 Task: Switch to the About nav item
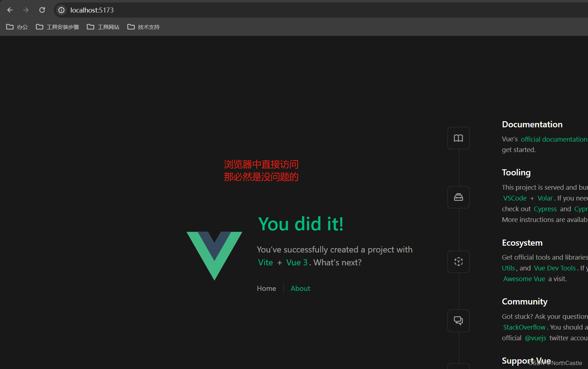click(x=300, y=288)
